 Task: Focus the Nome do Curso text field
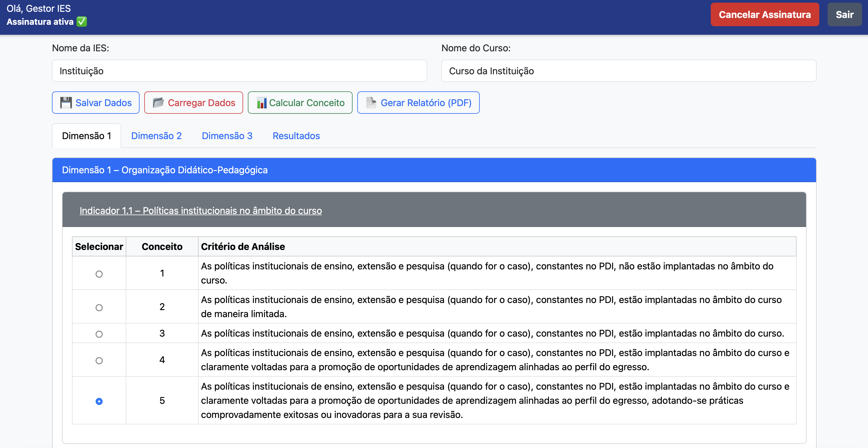pos(628,71)
